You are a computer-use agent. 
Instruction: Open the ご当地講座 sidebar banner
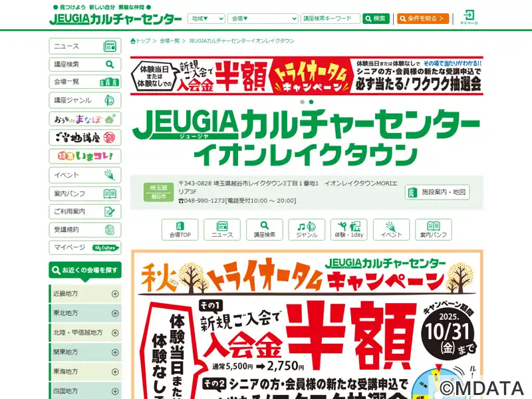coord(85,138)
